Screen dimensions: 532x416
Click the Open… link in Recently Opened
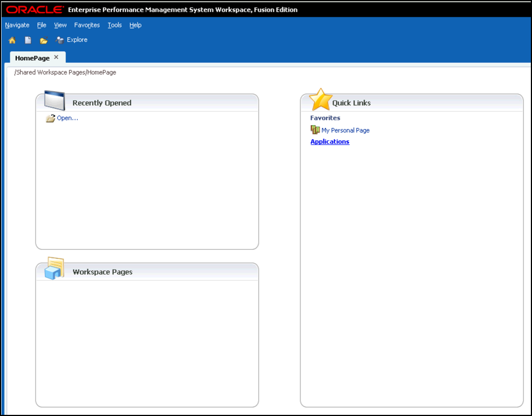(68, 118)
